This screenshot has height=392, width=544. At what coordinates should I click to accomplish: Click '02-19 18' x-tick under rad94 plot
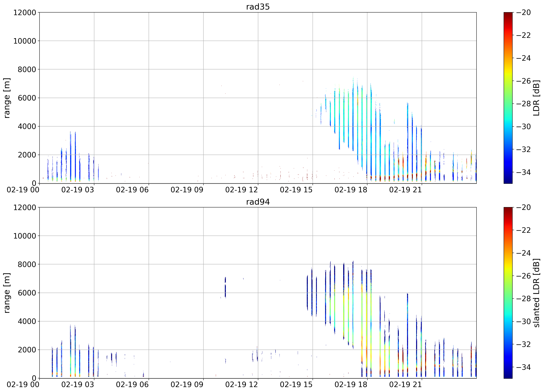point(351,385)
